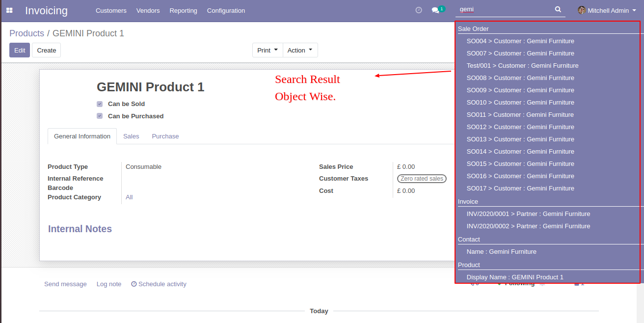This screenshot has height=323, width=644.
Task: Select SO004 Gemini Furniture search result
Action: coord(520,41)
